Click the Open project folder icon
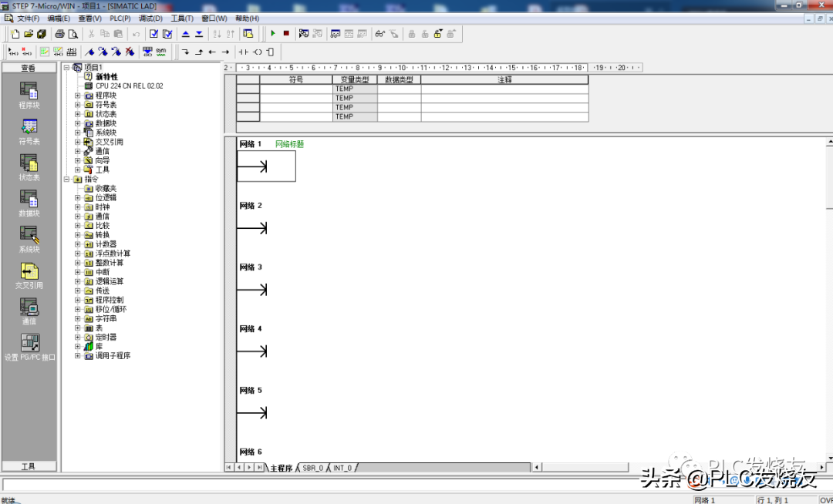This screenshot has width=833, height=504. click(x=29, y=34)
